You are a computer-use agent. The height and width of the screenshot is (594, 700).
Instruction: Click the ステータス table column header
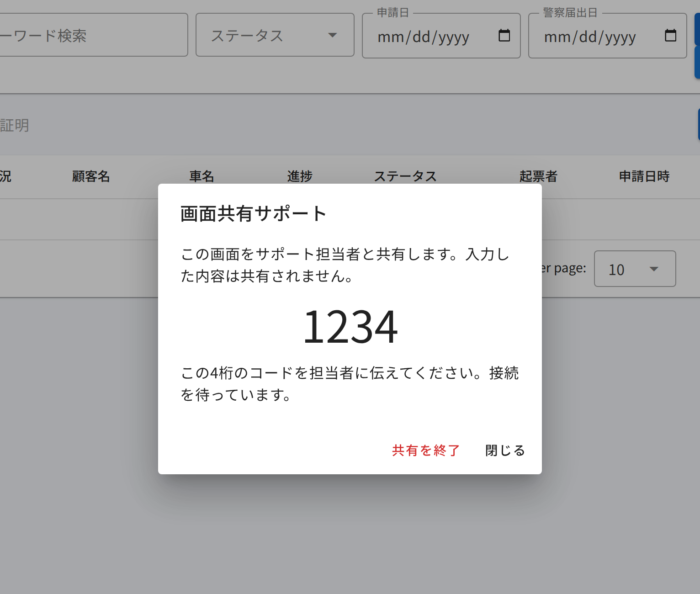tap(405, 176)
